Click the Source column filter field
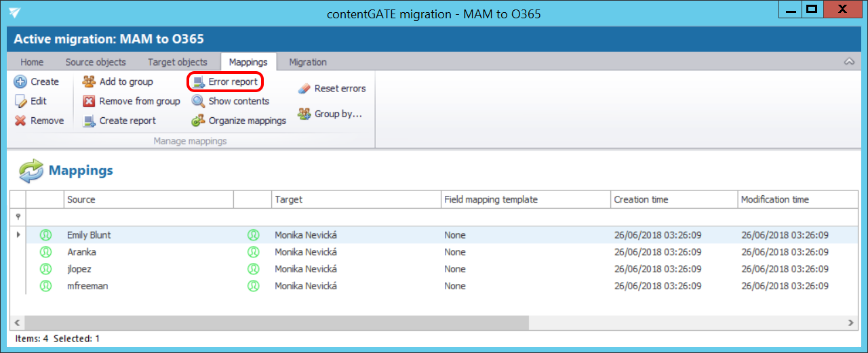Image resolution: width=868 pixels, height=353 pixels. click(148, 217)
